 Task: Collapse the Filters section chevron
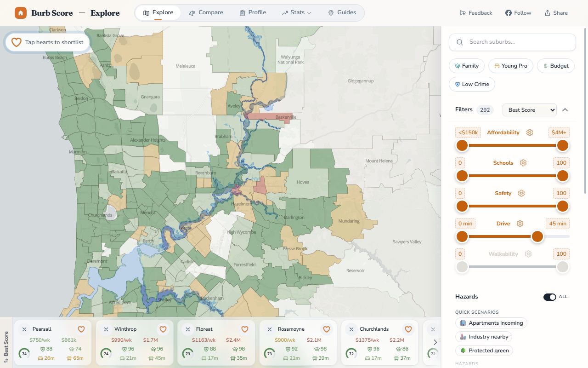tap(565, 110)
